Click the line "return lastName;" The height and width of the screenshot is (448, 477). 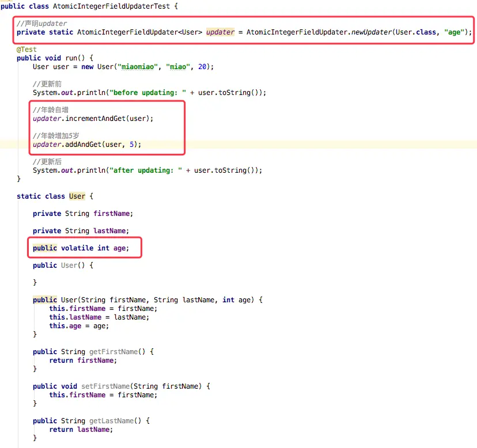pos(81,430)
